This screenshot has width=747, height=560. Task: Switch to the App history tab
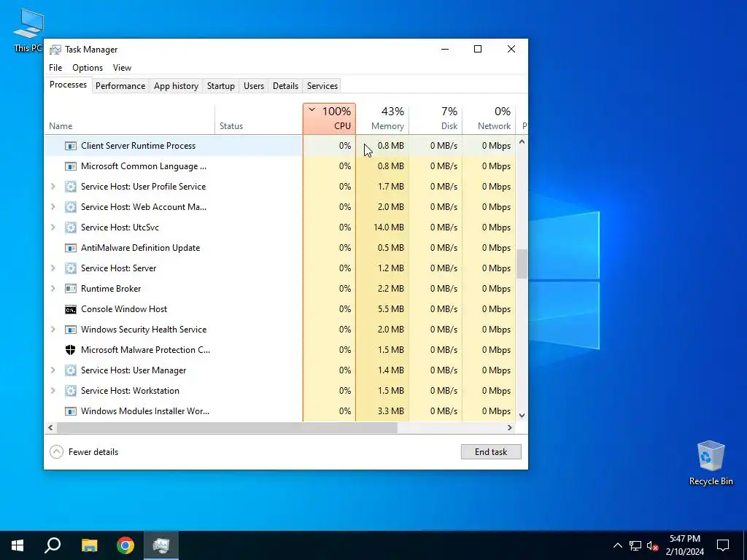[x=176, y=86]
